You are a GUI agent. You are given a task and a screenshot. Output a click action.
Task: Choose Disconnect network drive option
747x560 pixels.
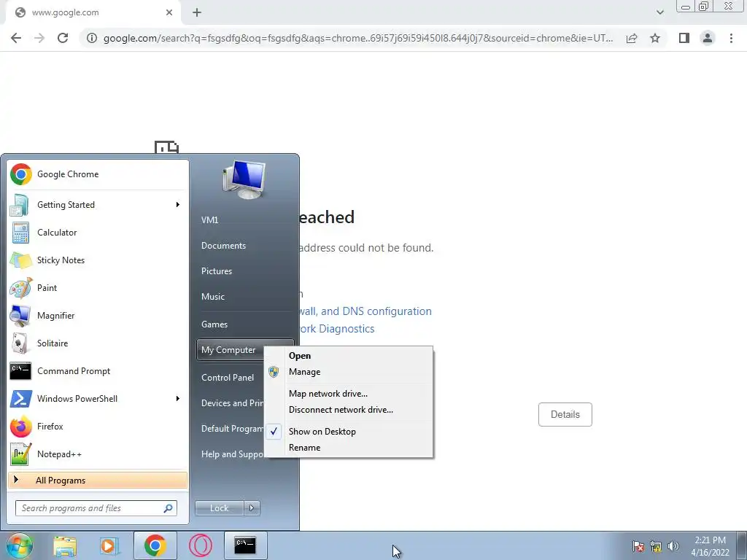(x=348, y=410)
